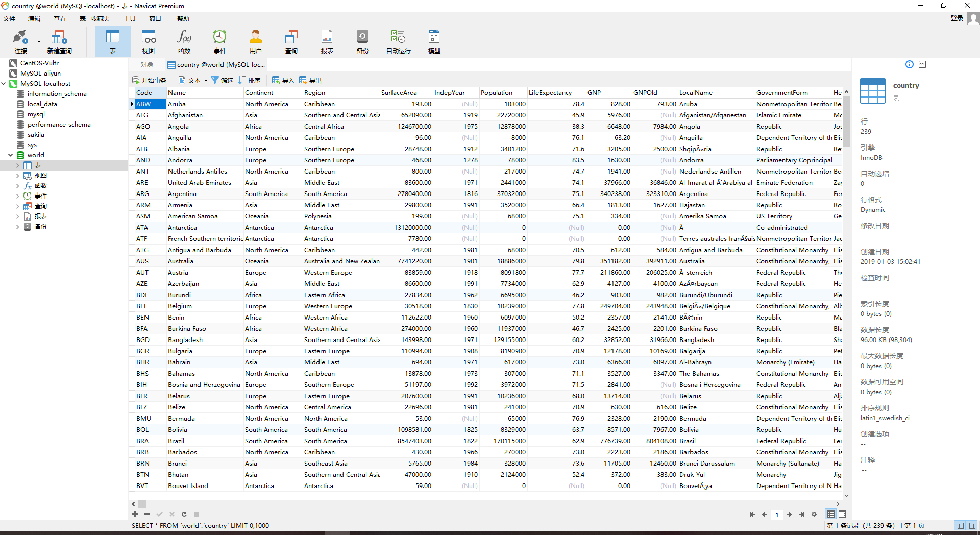The width and height of the screenshot is (980, 535).
Task: Expand the 事件 node under world
Action: pos(17,196)
